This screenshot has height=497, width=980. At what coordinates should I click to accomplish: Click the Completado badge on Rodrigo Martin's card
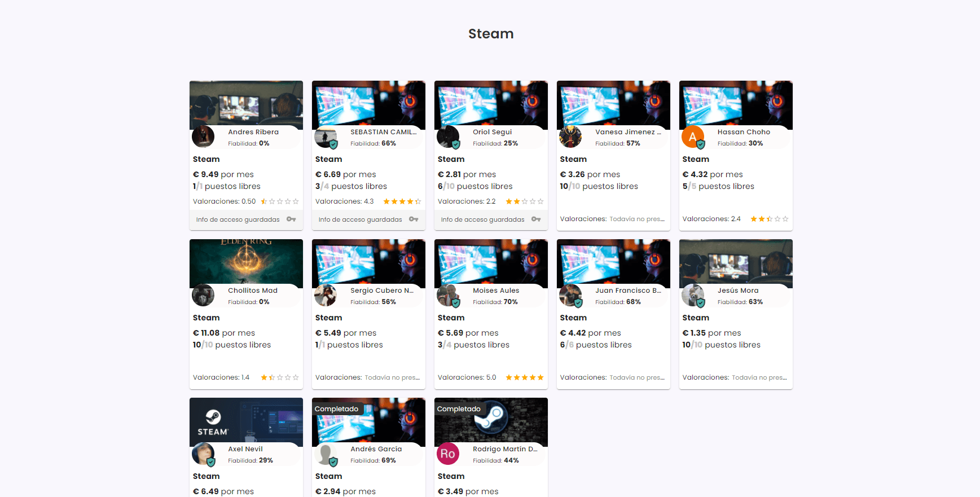coord(459,409)
